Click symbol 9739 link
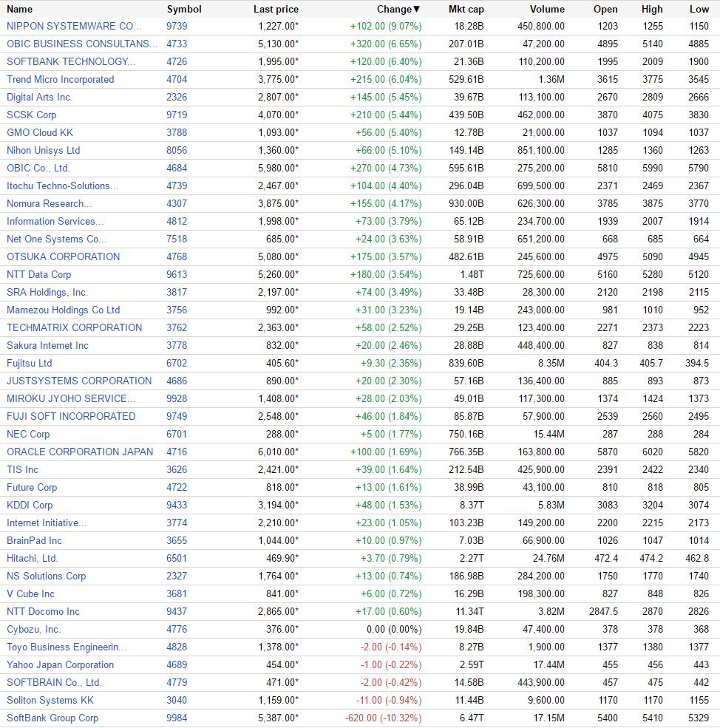 pyautogui.click(x=177, y=26)
